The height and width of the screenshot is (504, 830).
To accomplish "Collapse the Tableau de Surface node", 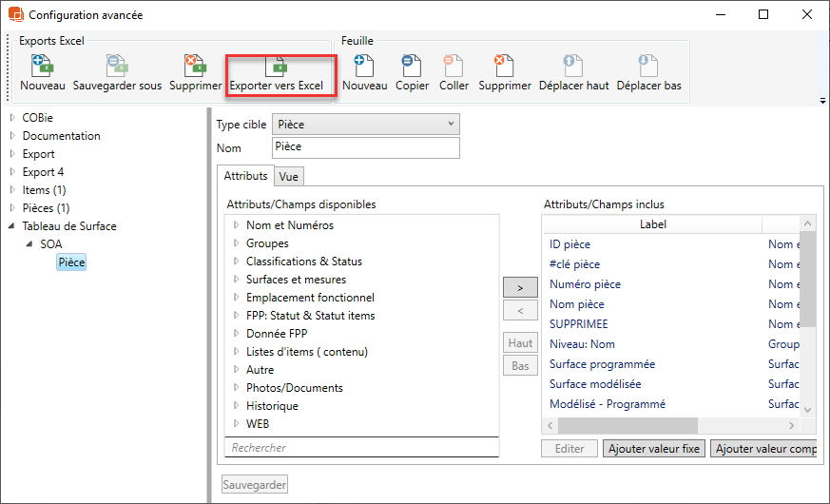I will pos(12,226).
